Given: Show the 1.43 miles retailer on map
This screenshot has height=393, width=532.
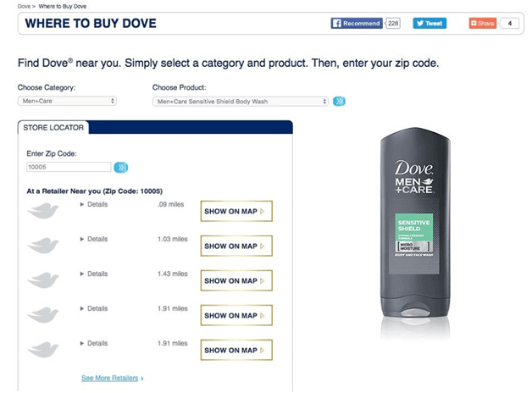Looking at the screenshot, I should [236, 280].
